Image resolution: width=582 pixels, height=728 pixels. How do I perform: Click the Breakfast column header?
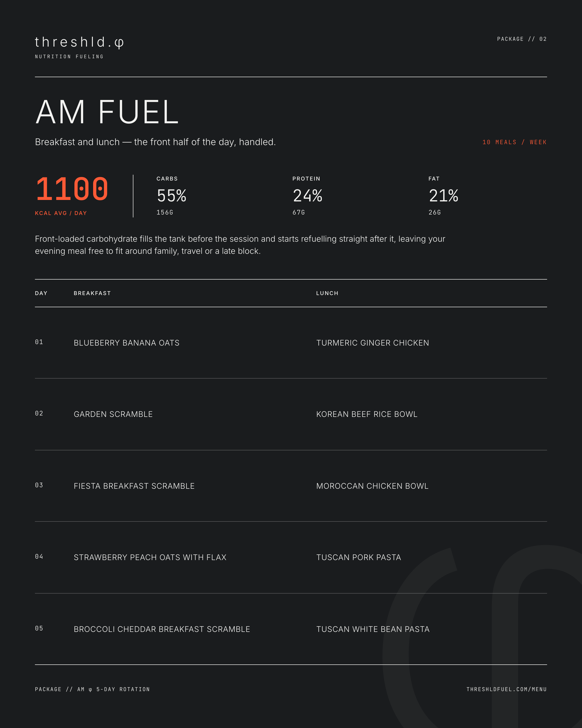[92, 293]
